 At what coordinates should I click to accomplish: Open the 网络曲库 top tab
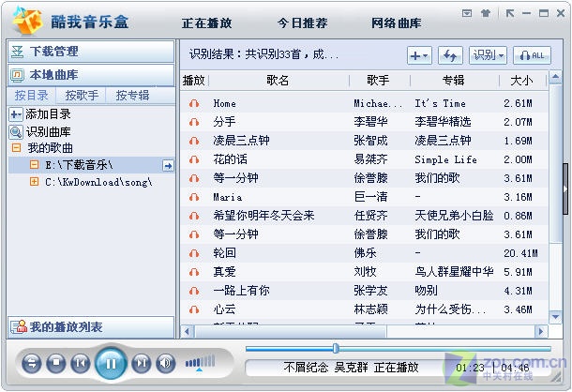point(397,23)
